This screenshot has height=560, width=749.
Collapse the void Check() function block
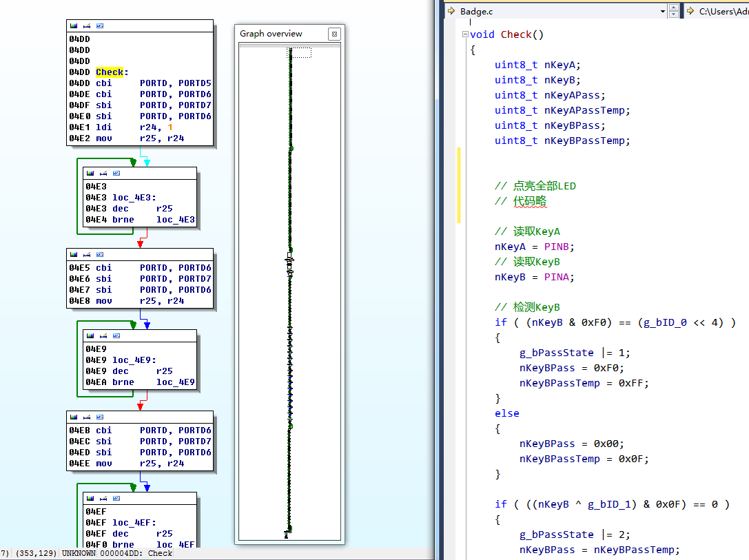point(464,34)
